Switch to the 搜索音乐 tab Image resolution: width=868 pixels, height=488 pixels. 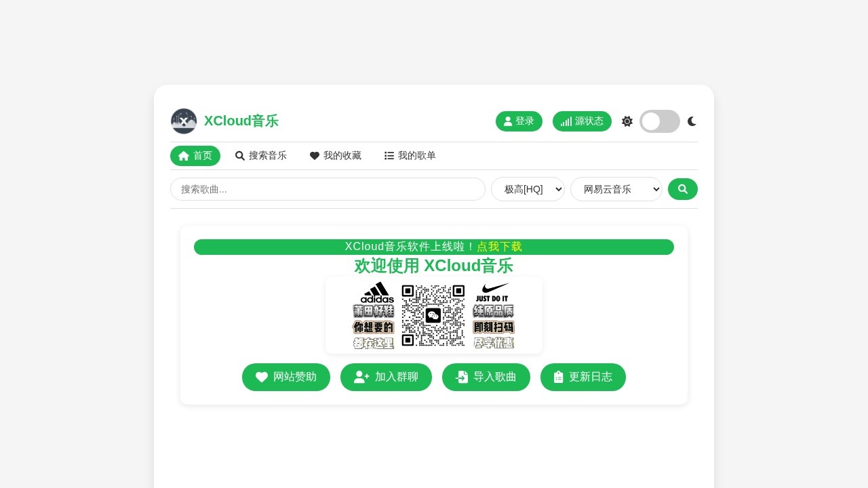(x=262, y=155)
